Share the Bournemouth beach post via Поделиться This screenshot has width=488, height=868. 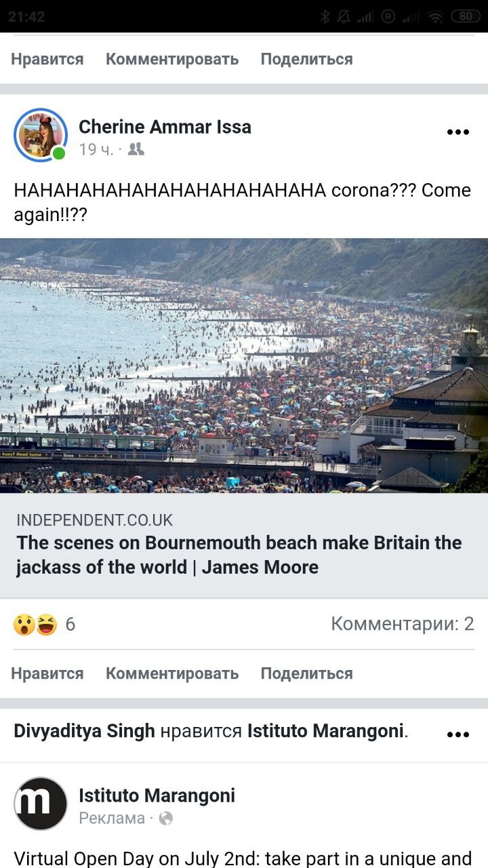click(x=306, y=673)
